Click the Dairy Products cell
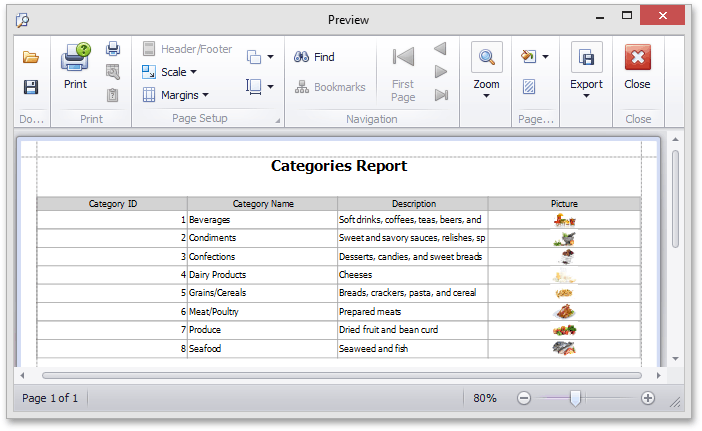702x431 pixels. click(262, 275)
